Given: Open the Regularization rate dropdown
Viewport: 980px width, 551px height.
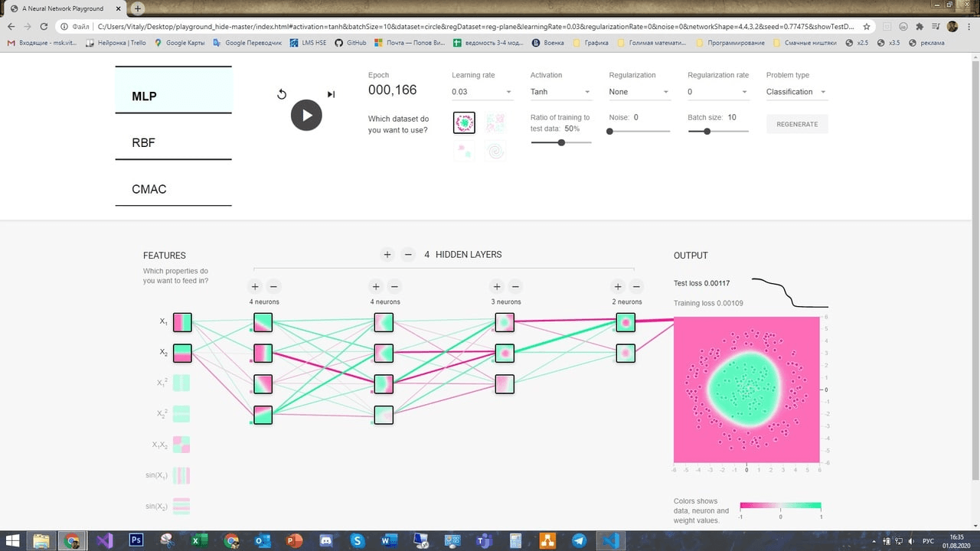Looking at the screenshot, I should [x=718, y=92].
